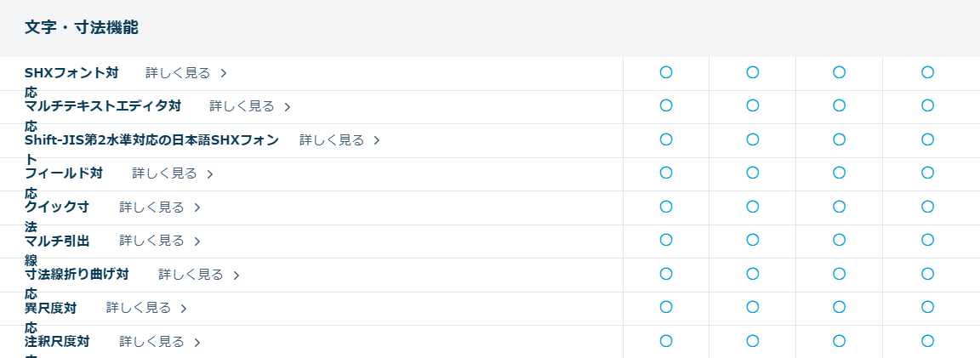Open 詳しく見る link for マルチ引出線
Image resolution: width=980 pixels, height=358 pixels.
[151, 241]
